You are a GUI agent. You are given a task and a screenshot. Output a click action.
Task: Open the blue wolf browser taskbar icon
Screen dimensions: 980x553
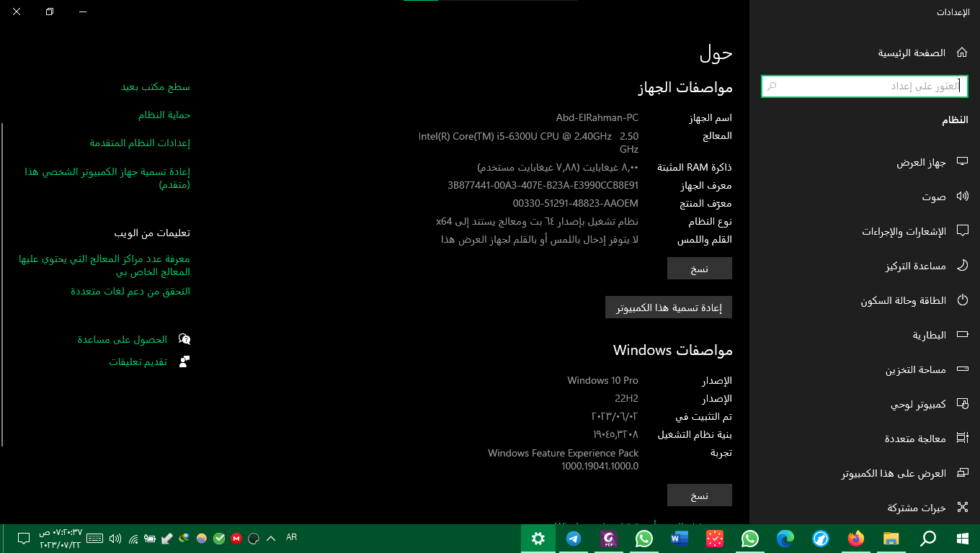821,539
